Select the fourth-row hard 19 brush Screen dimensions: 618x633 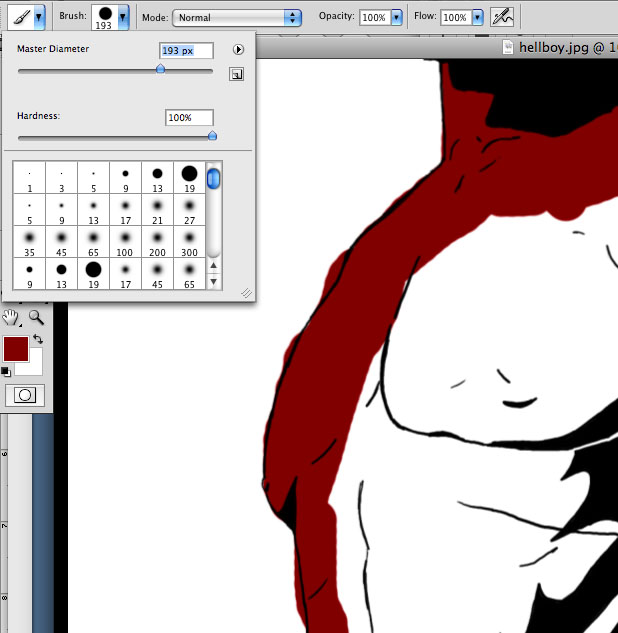(93, 274)
